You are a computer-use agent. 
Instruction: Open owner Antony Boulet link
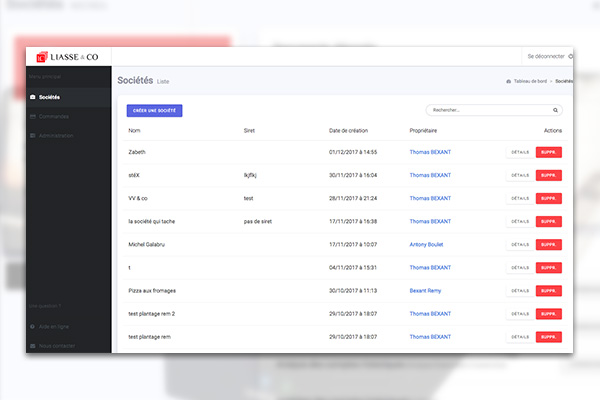click(426, 244)
